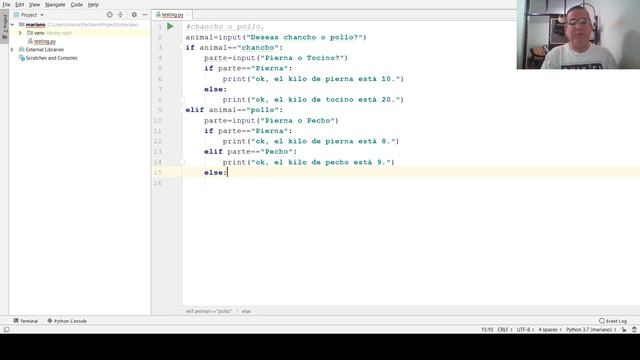Click line number 9 in gutter
This screenshot has height=360, width=640.
point(160,110)
